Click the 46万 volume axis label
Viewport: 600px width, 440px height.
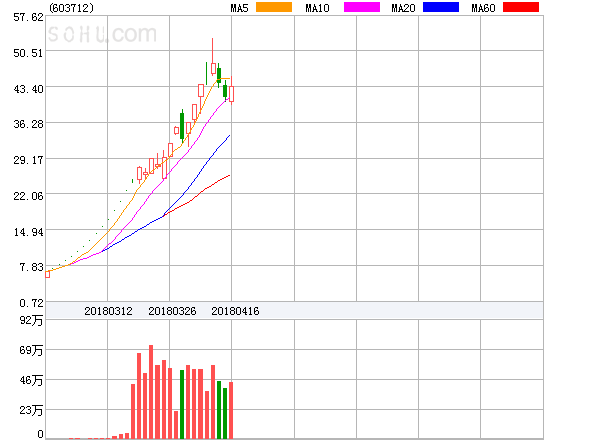31,380
